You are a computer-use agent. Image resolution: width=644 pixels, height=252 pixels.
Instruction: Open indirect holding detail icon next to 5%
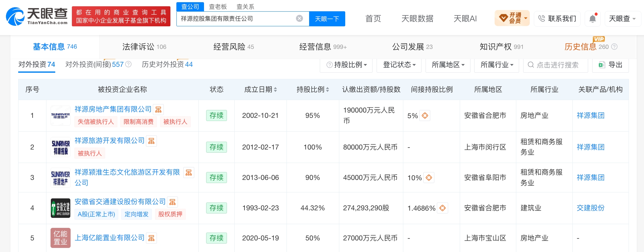pyautogui.click(x=425, y=116)
